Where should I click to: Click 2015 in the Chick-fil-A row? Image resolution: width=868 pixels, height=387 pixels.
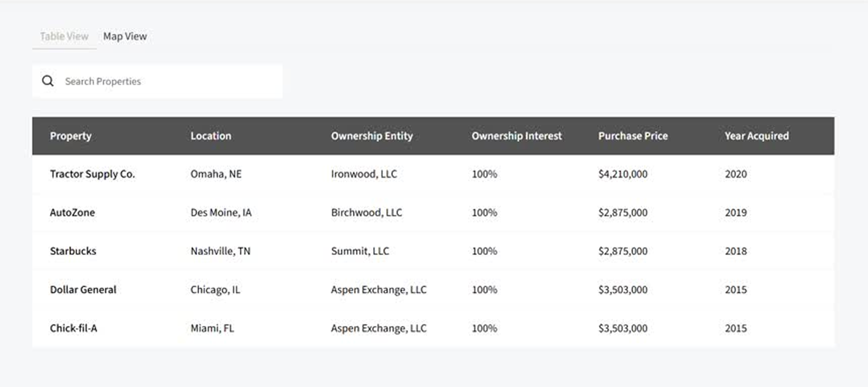[x=736, y=328]
